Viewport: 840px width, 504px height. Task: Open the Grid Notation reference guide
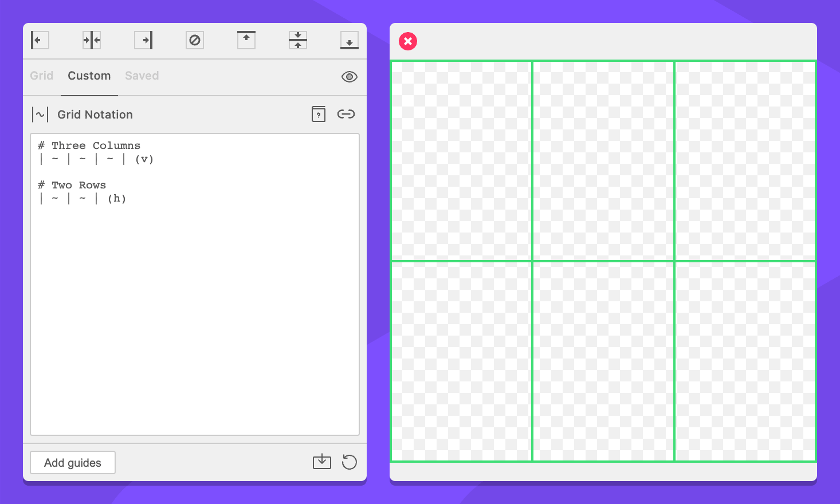[319, 114]
